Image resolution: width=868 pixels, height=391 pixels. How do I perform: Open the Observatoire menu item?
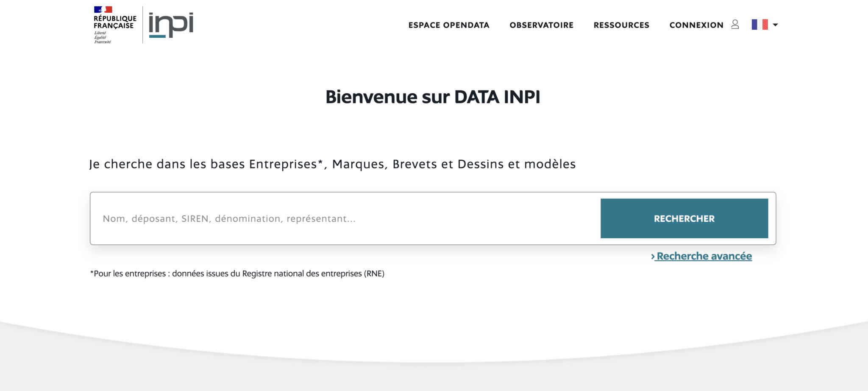[x=541, y=25]
